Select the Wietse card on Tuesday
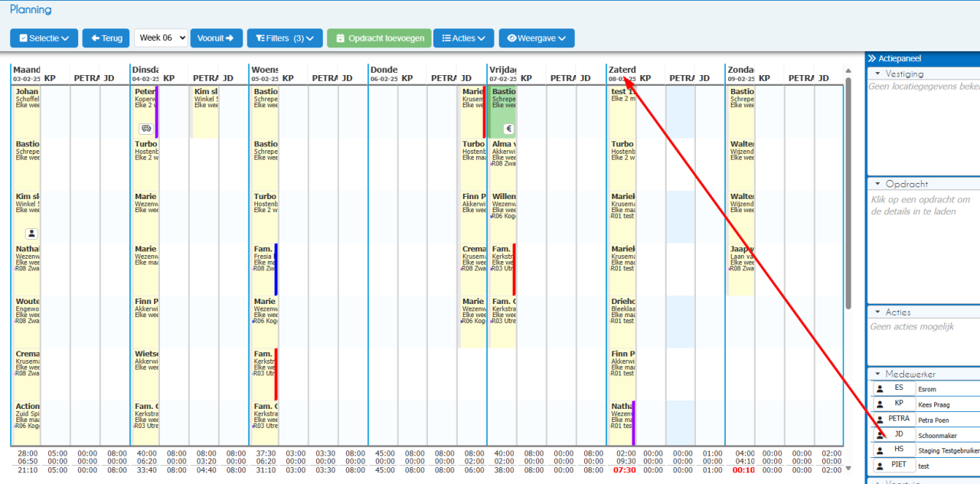Image resolution: width=980 pixels, height=484 pixels. click(x=145, y=374)
